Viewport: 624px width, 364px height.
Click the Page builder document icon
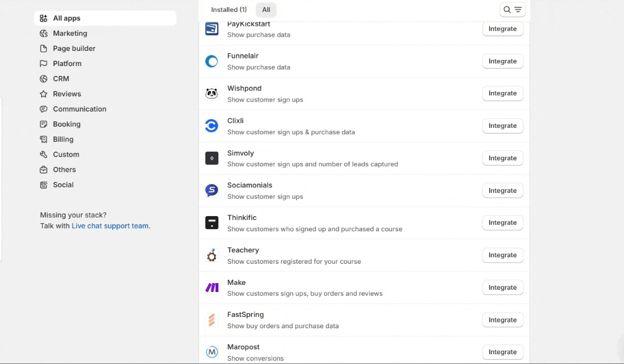click(x=43, y=49)
